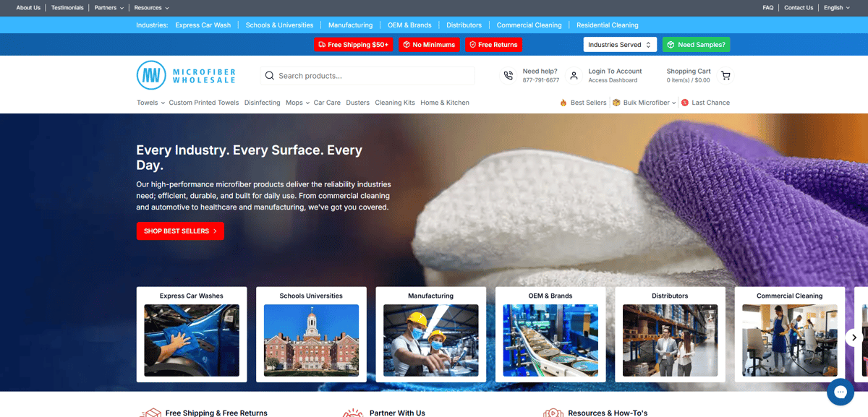Screen dimensions: 868x417
Task: Click the Need Samples? button
Action: pos(696,45)
